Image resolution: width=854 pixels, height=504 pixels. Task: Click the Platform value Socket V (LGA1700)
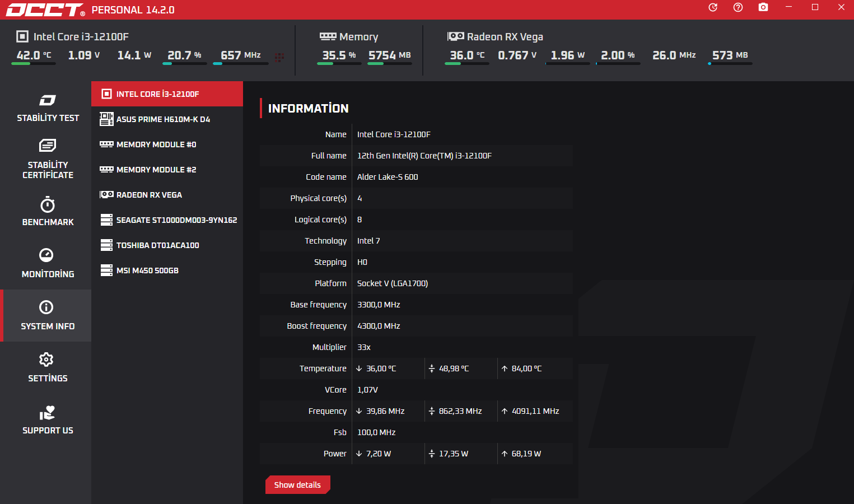pos(393,283)
